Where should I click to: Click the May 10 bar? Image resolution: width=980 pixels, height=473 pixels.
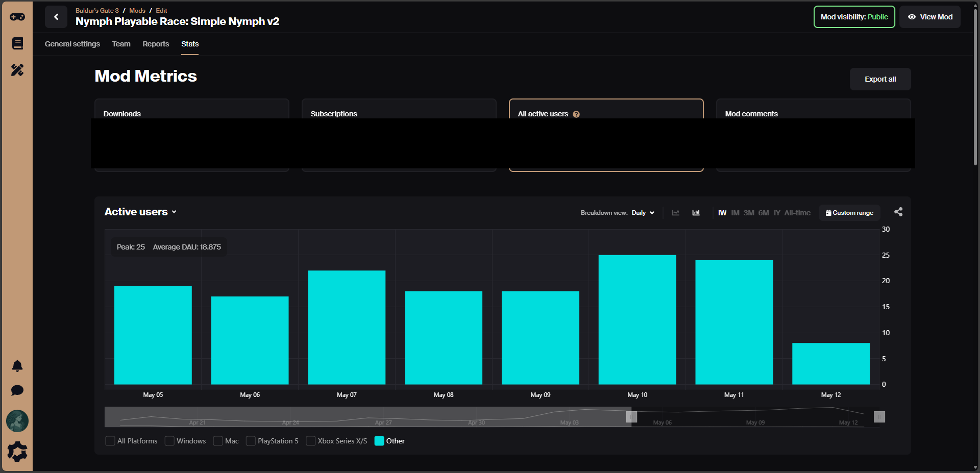637,320
